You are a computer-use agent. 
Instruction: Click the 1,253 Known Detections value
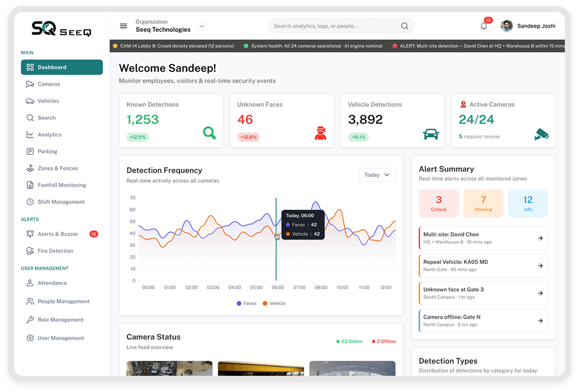tap(142, 120)
